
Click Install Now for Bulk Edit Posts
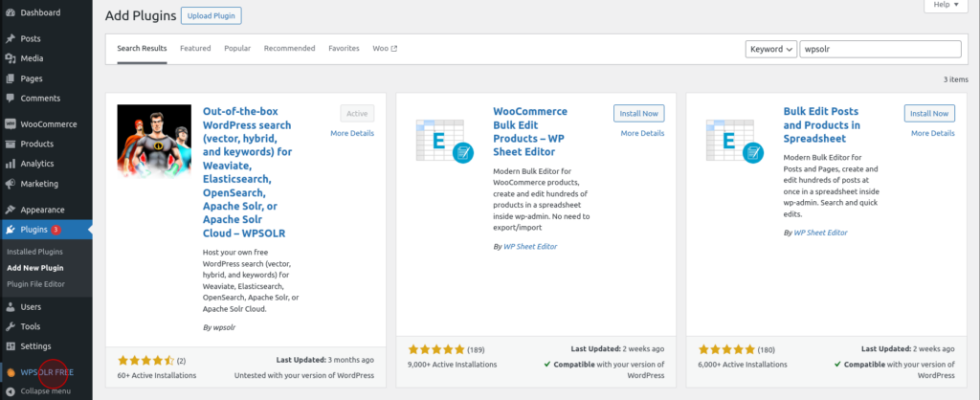(x=929, y=113)
